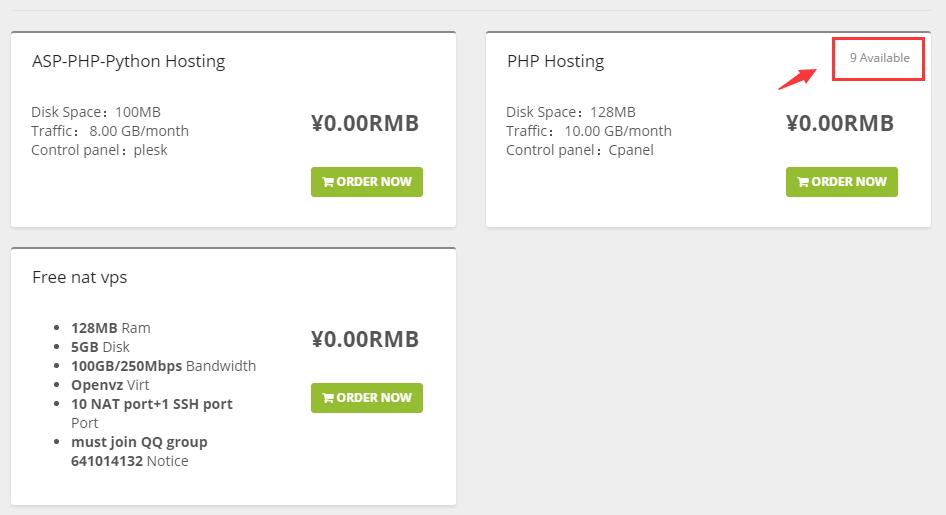Click cart icon on Free nat vps order button
This screenshot has width=946, height=515.
pyautogui.click(x=328, y=397)
